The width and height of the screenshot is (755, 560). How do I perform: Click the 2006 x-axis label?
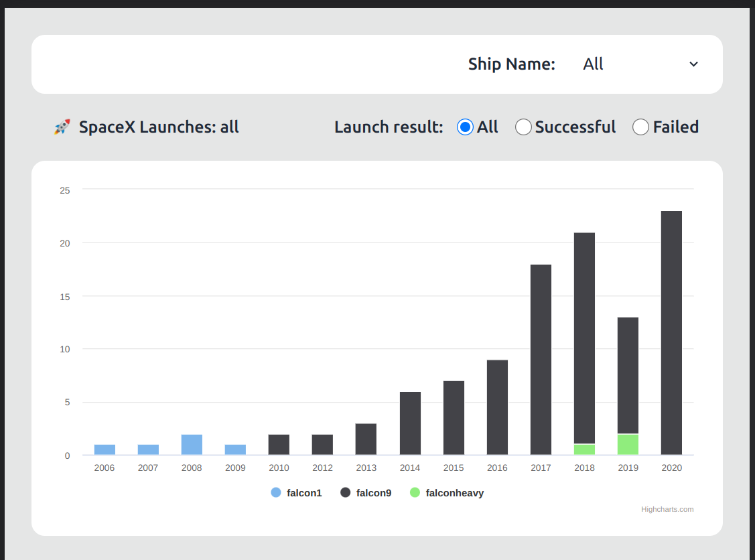[x=105, y=468]
